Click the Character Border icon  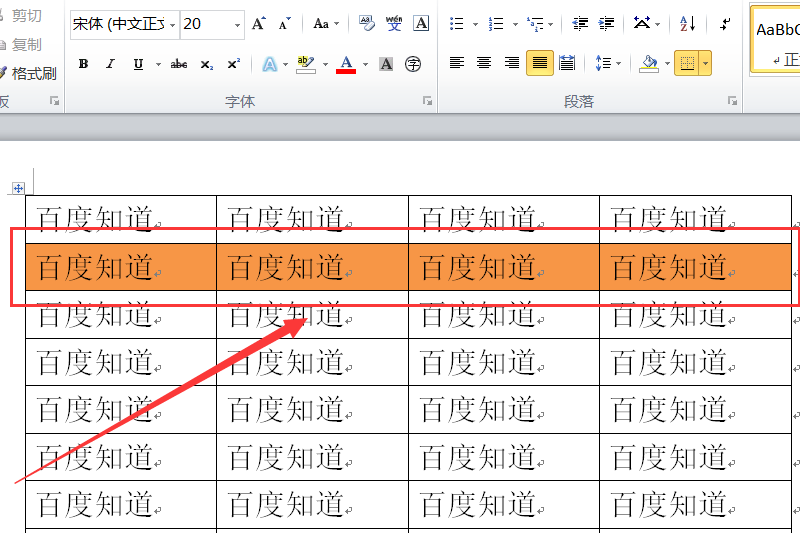coord(421,23)
